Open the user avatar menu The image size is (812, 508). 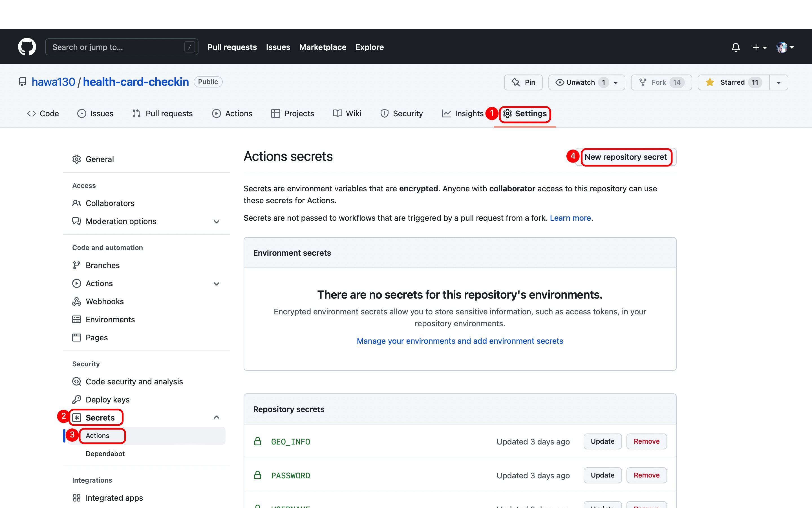785,47
